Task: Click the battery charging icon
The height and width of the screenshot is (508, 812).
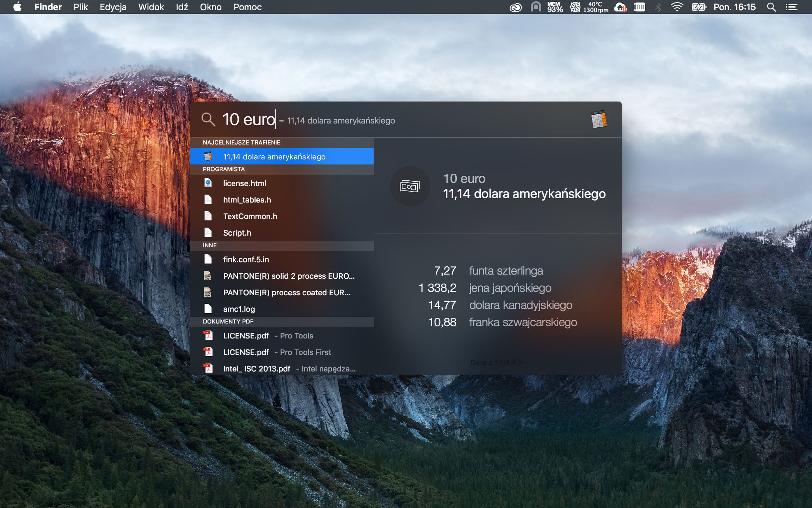Action: [x=699, y=7]
